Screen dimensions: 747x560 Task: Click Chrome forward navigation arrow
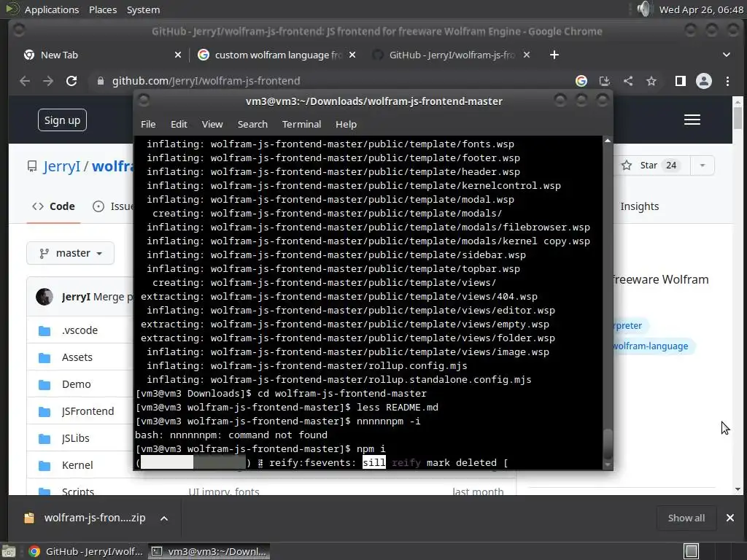coord(48,81)
